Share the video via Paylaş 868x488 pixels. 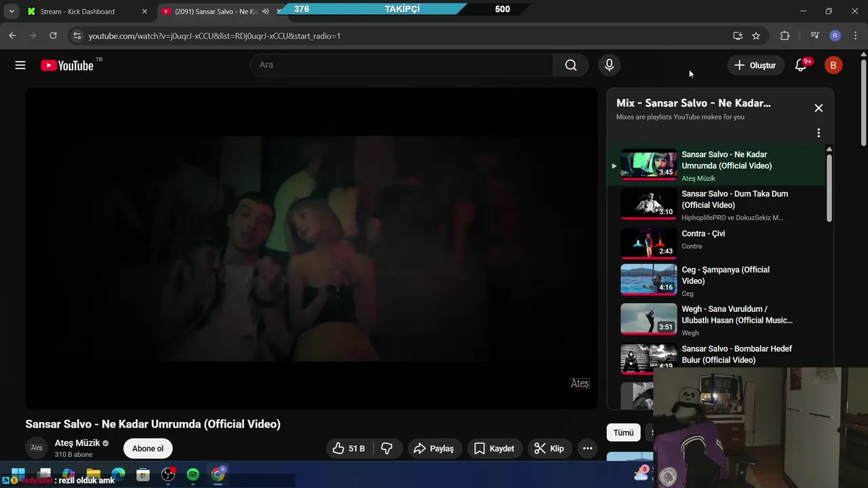coord(433,449)
